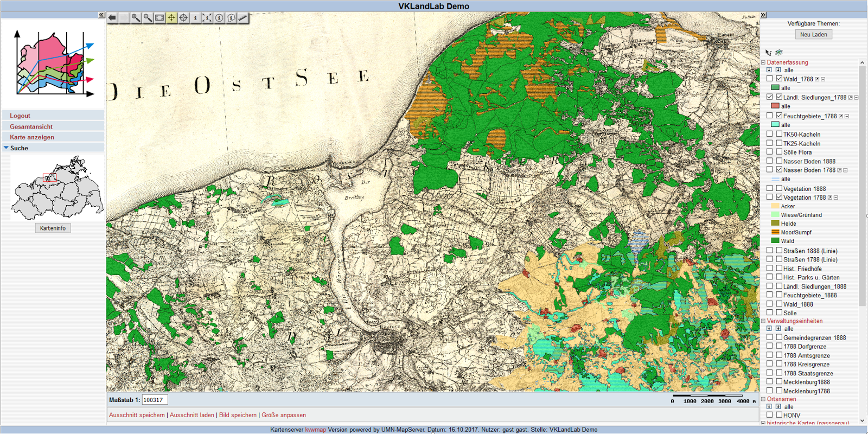Toggle right checkbox of Wald_1788 layer
The width and height of the screenshot is (868, 434).
point(779,79)
